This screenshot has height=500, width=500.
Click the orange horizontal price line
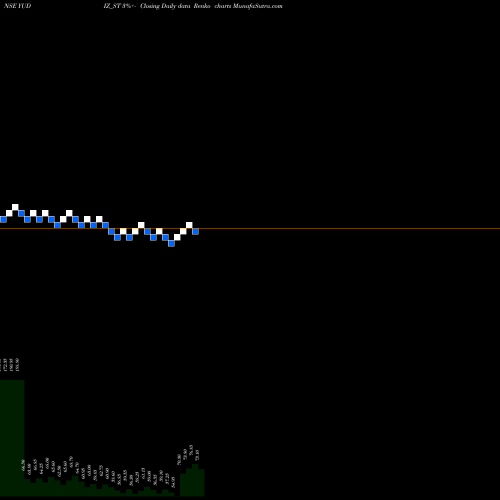pyautogui.click(x=250, y=228)
